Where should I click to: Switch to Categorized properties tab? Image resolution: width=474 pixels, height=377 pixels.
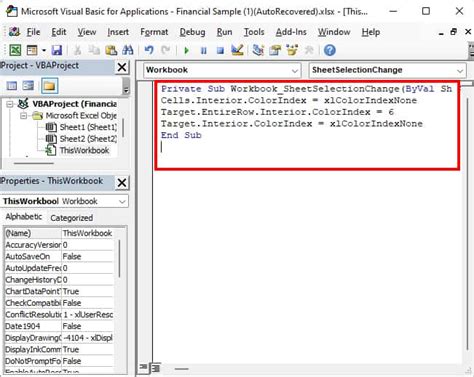(x=72, y=218)
